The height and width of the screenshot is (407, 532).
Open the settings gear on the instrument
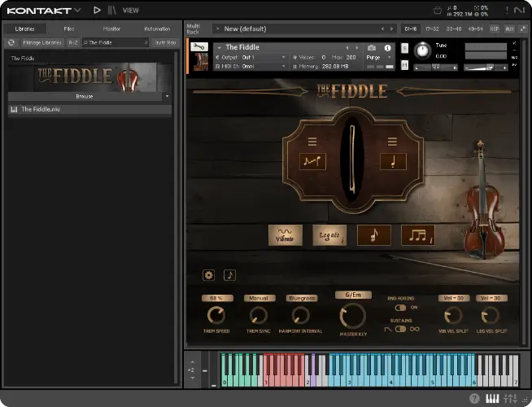[209, 275]
